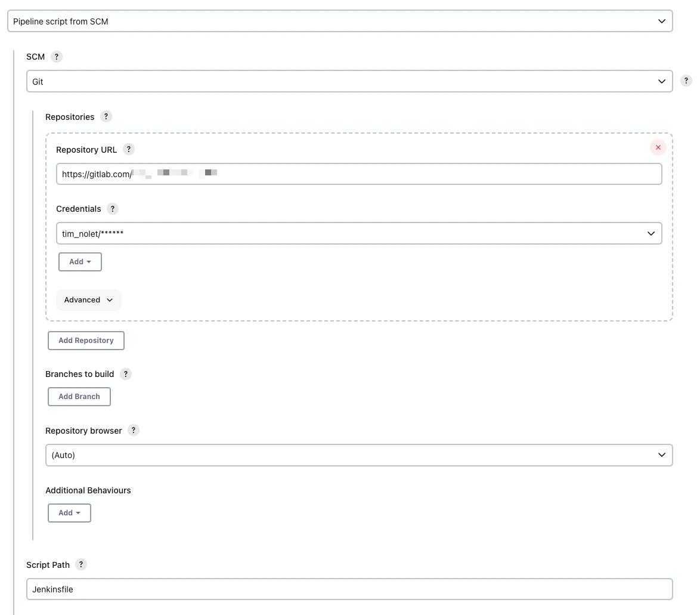Click the Branches to build help icon

126,374
